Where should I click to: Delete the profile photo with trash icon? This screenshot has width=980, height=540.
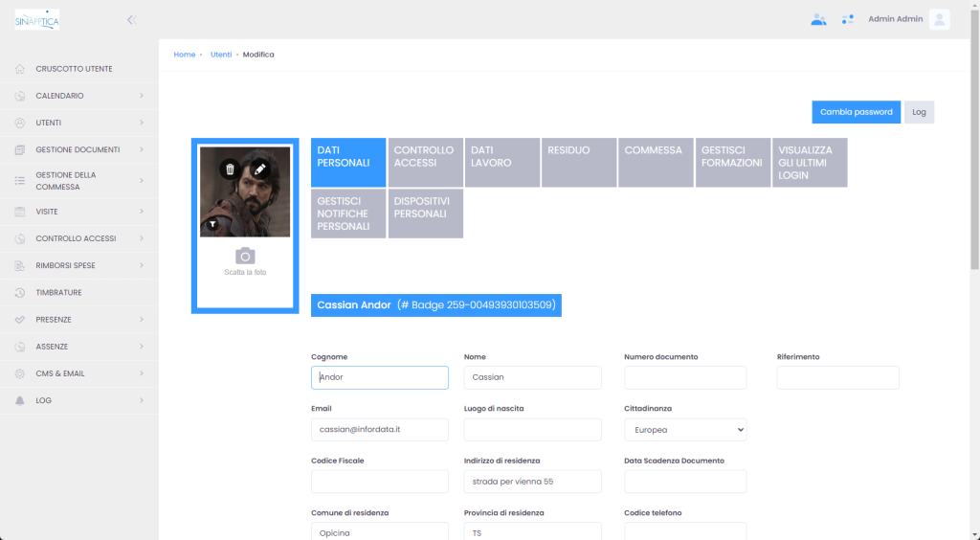point(230,169)
